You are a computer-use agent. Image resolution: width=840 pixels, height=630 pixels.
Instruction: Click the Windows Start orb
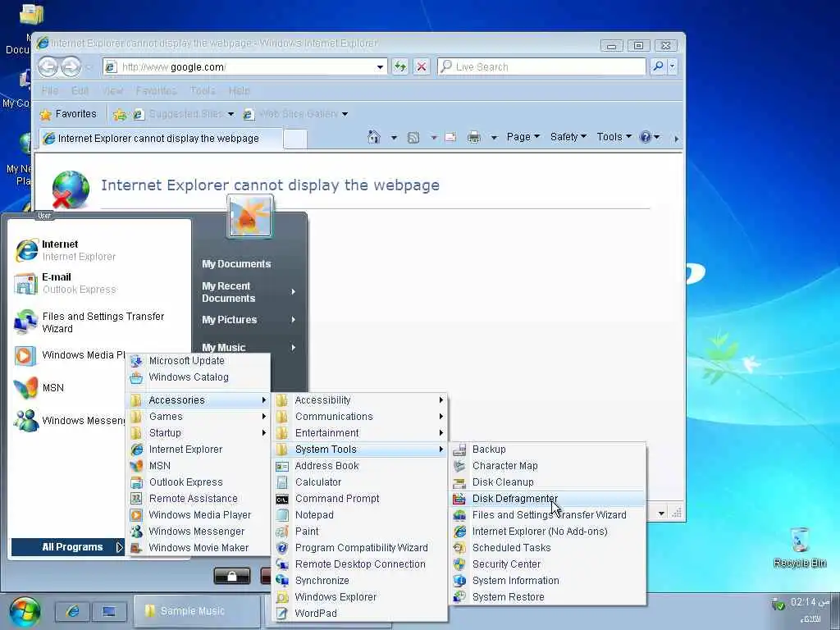25,611
